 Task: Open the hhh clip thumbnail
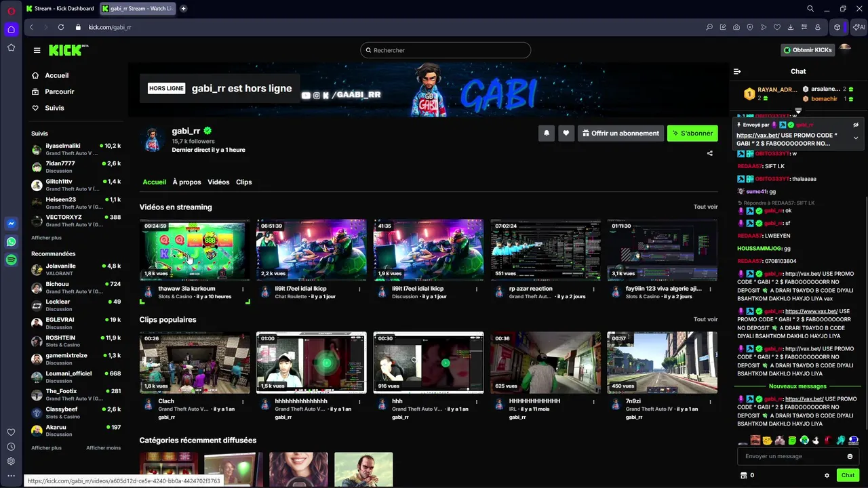429,363
